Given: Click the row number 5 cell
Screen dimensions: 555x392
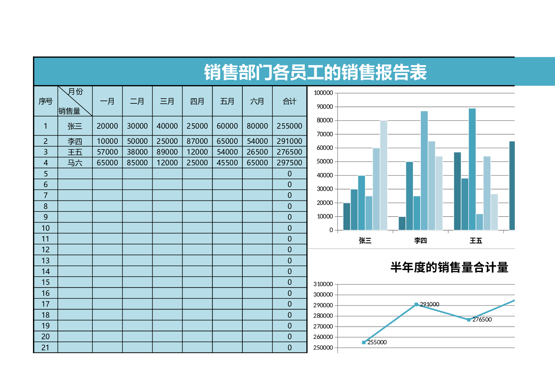Looking at the screenshot, I should click(x=46, y=174).
